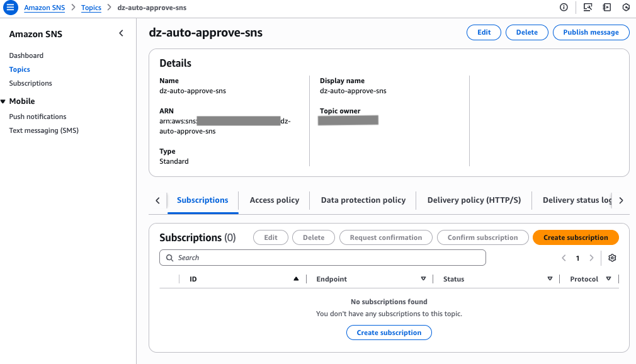The width and height of the screenshot is (636, 364).
Task: Open Push notifications in sidebar
Action: tap(38, 117)
